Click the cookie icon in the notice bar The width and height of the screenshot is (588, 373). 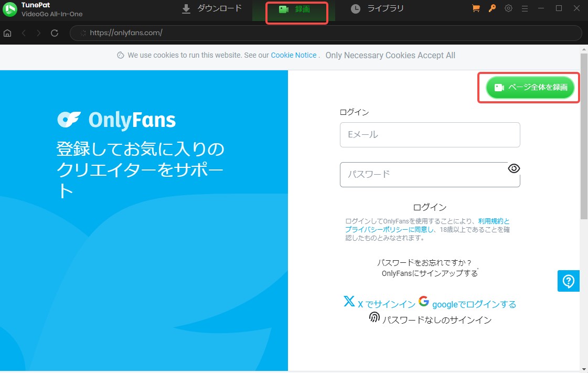(120, 56)
